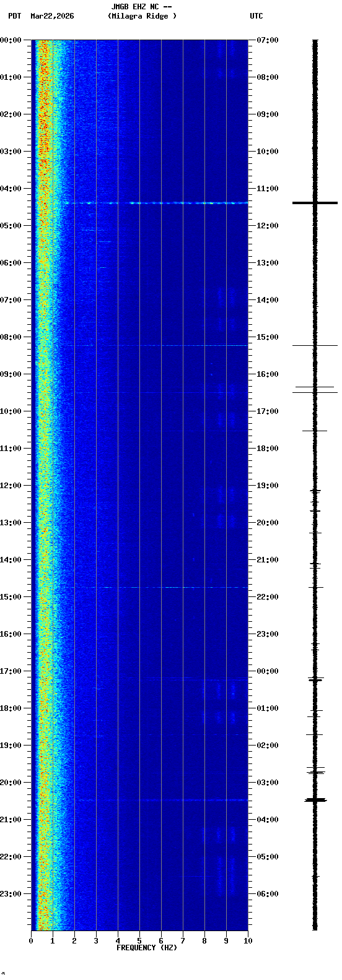Click frequency axis tick label "6"

coord(161,941)
